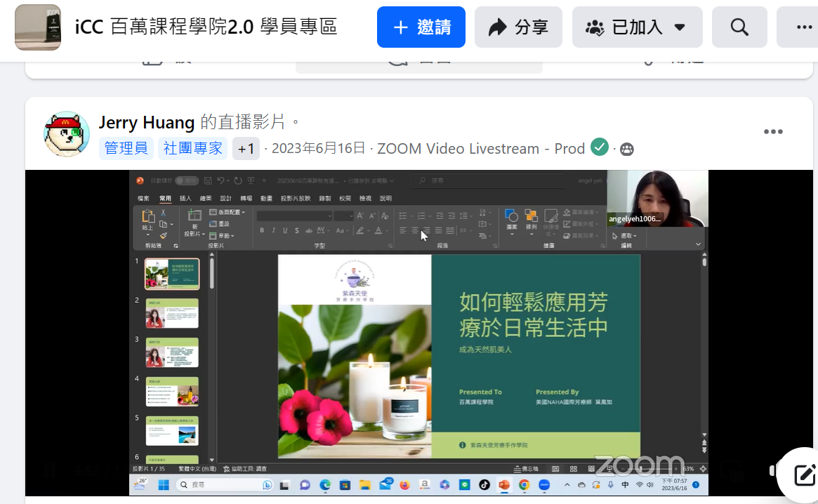This screenshot has width=818, height=504.
Task: Click the ZOOM Video Livestream - Prod link
Action: 480,148
